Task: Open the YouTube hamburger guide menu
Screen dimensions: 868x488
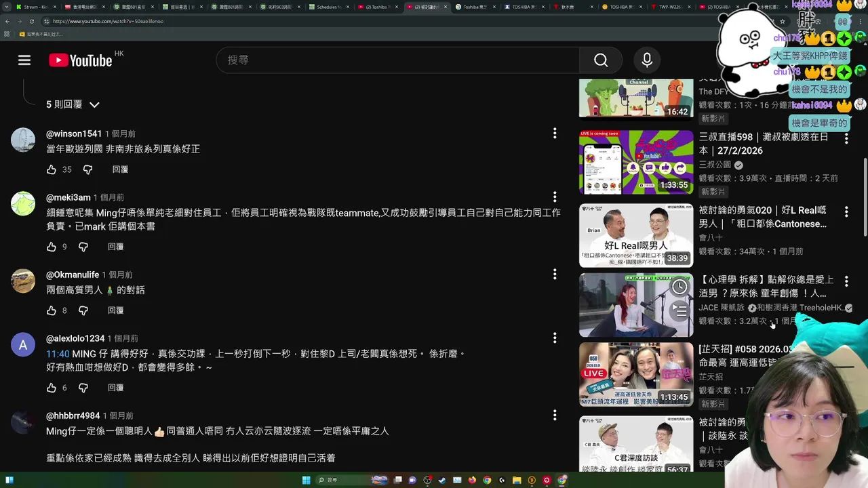Action: point(24,60)
